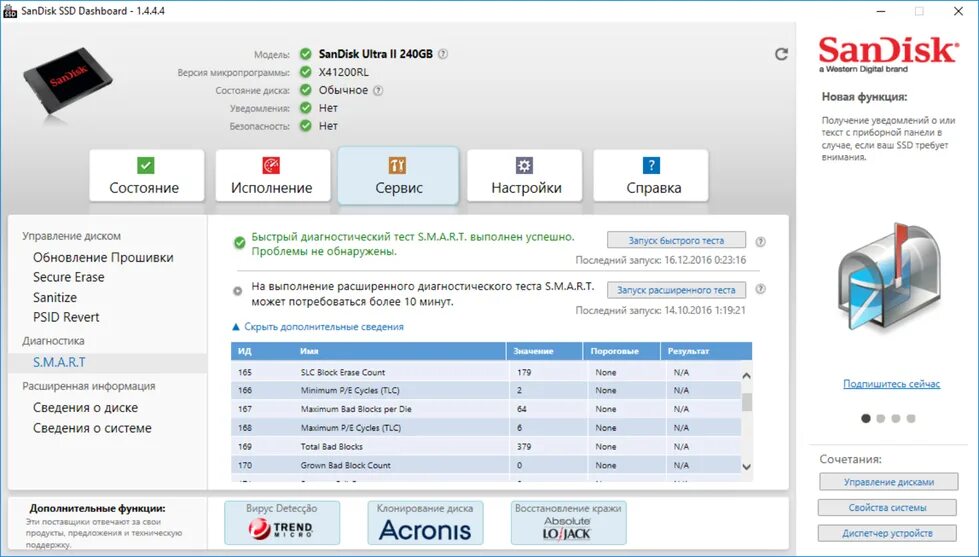Select the Grown Bad Block Count row
Viewport: 979px width, 557px height.
pos(486,465)
